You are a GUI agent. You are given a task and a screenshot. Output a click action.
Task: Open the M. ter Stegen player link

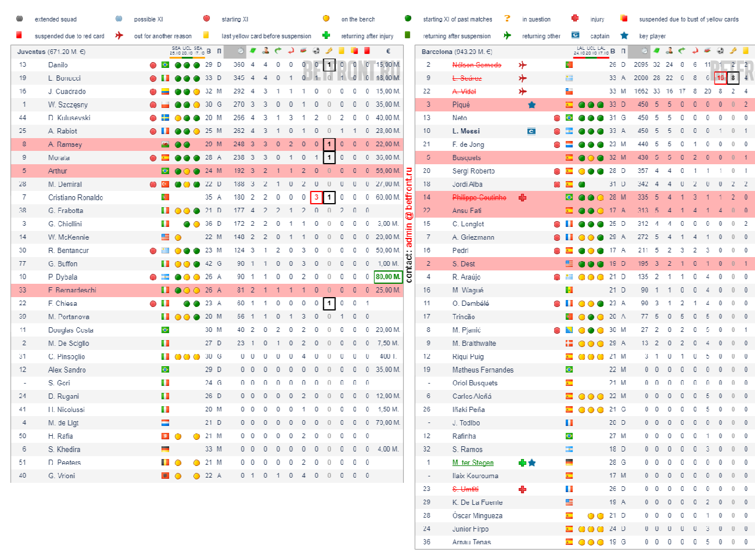[x=473, y=463]
